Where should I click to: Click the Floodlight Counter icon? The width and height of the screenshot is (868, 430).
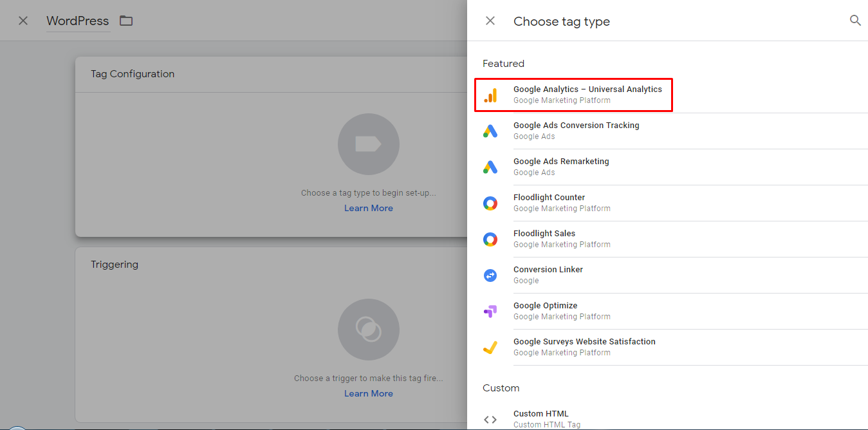(490, 203)
